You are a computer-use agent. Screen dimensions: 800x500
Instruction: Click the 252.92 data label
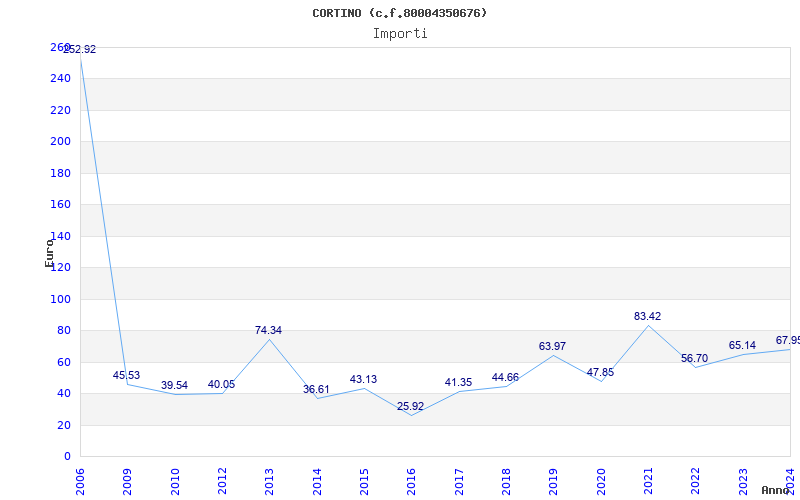(80, 49)
